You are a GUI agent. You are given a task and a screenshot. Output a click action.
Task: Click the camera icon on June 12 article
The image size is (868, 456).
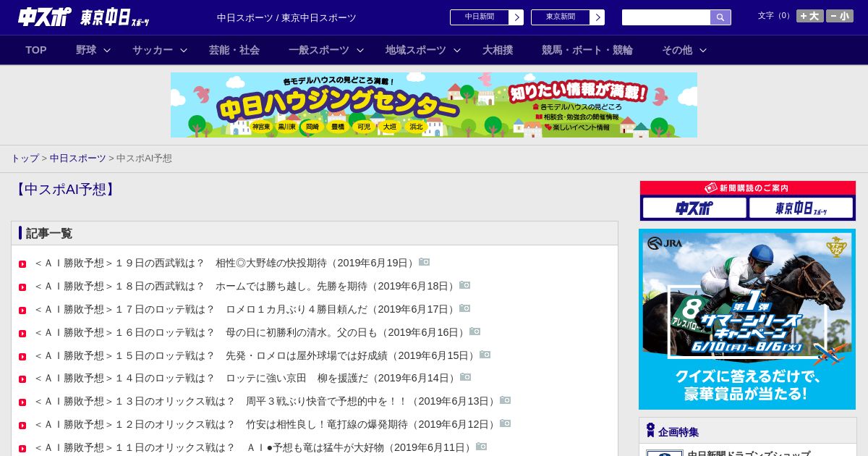(506, 423)
